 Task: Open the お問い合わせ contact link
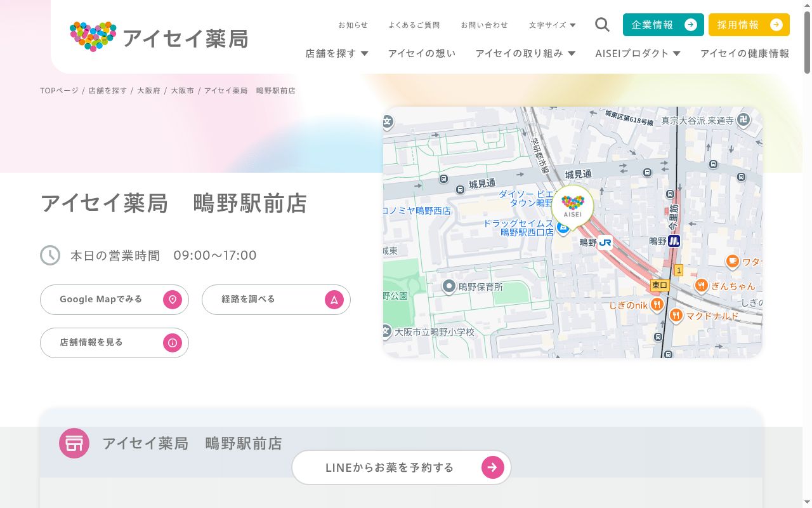485,25
